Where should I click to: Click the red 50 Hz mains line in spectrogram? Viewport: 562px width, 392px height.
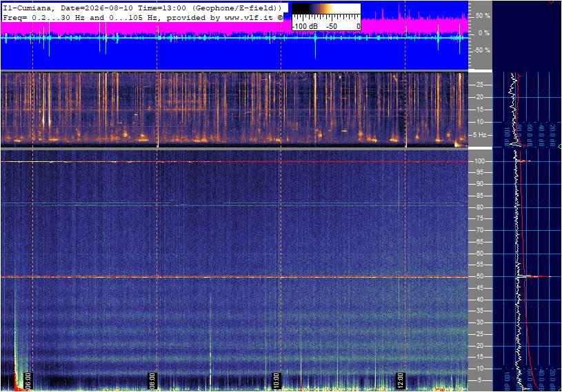coord(234,277)
